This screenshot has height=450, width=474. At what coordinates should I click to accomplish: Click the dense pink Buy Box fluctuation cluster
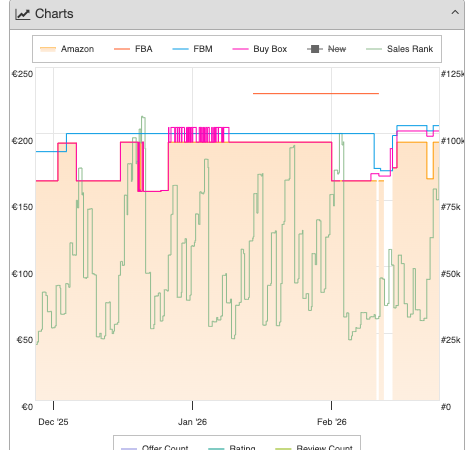tap(199, 135)
